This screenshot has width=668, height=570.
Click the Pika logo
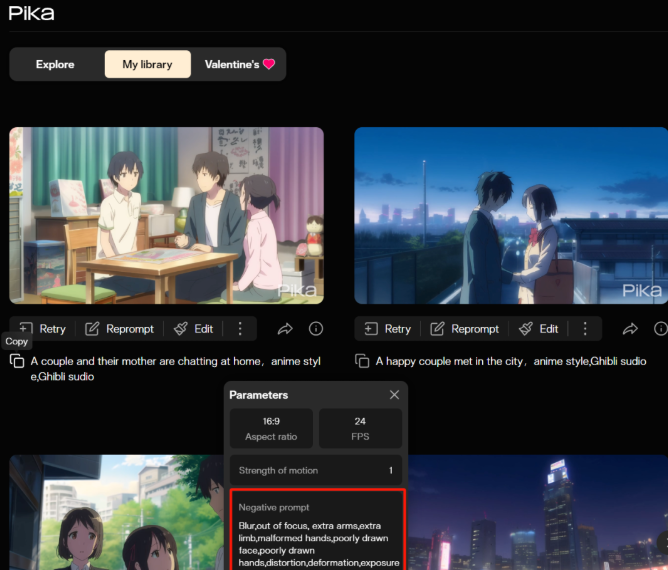coord(32,13)
